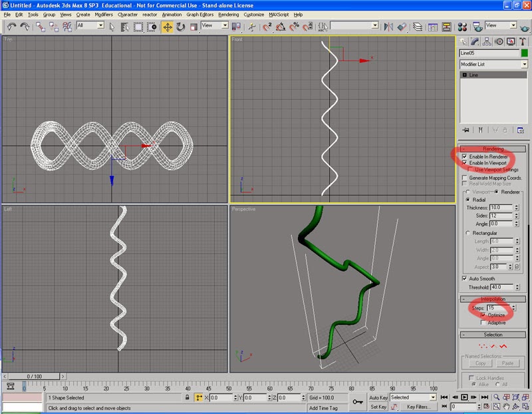Click the Render Scene icon

point(478,27)
